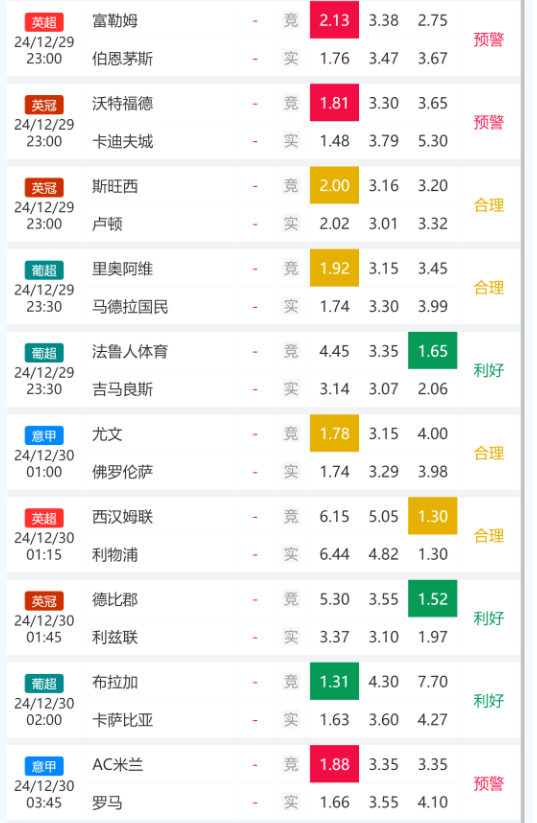Click the vertical scrollbar on the right edge

(x=523, y=412)
